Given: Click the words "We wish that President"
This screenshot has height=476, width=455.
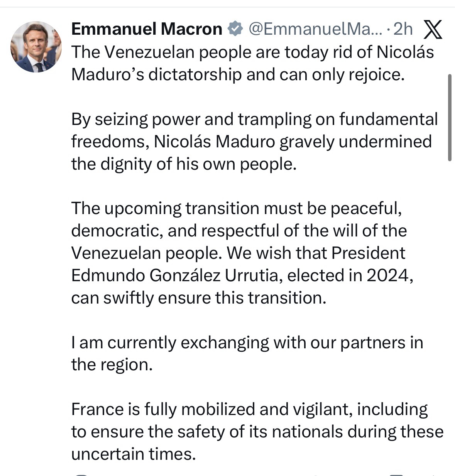Looking at the screenshot, I should coord(316,253).
